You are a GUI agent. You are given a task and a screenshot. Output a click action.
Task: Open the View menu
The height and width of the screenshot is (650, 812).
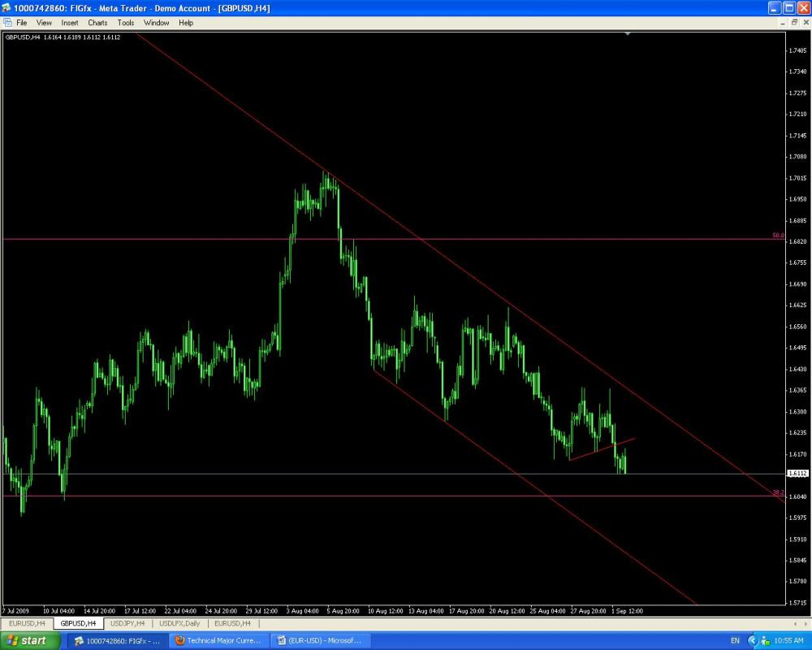click(44, 23)
